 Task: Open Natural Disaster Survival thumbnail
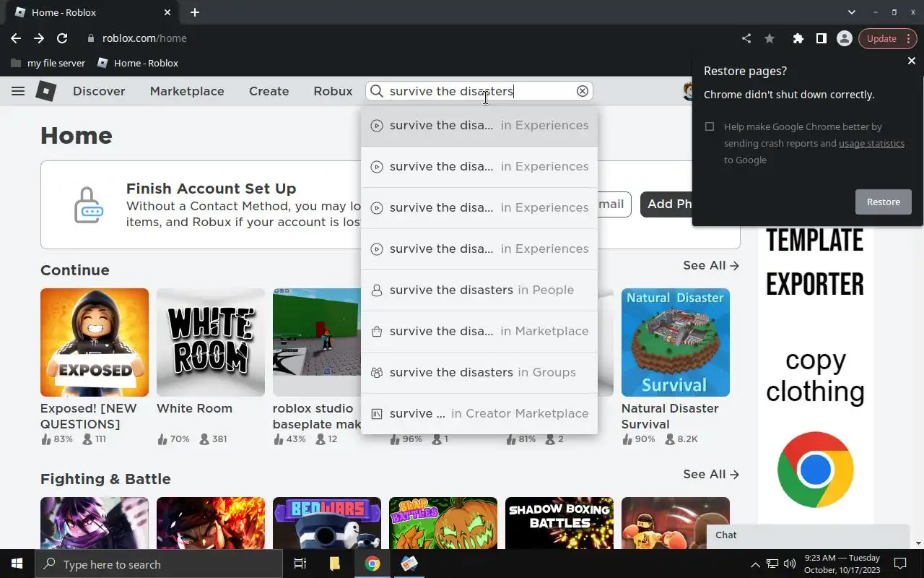(x=676, y=342)
